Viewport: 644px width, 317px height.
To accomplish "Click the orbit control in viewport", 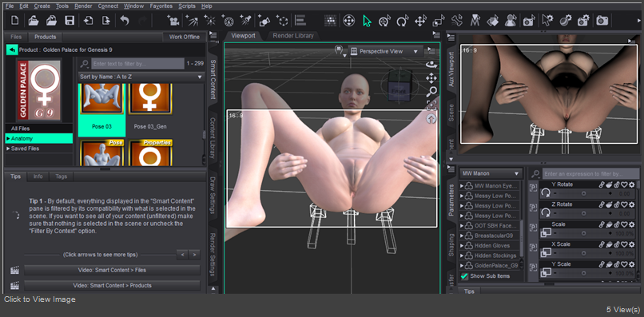I will 431,65.
